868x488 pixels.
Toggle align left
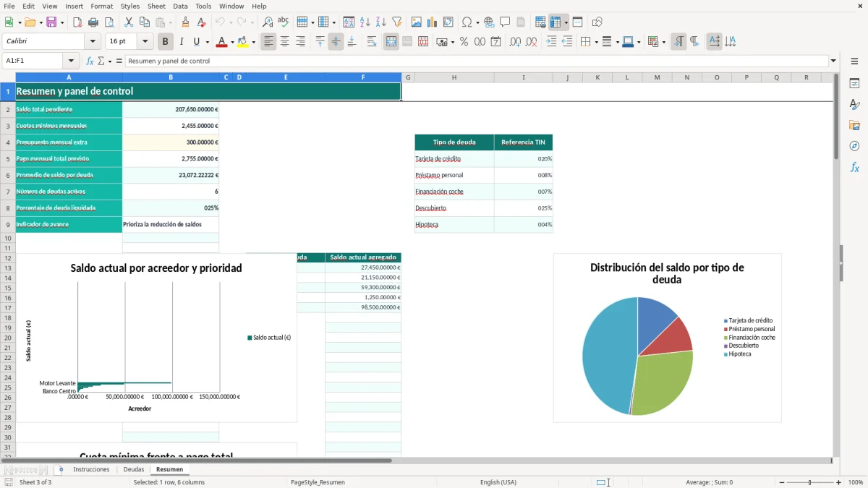click(268, 42)
